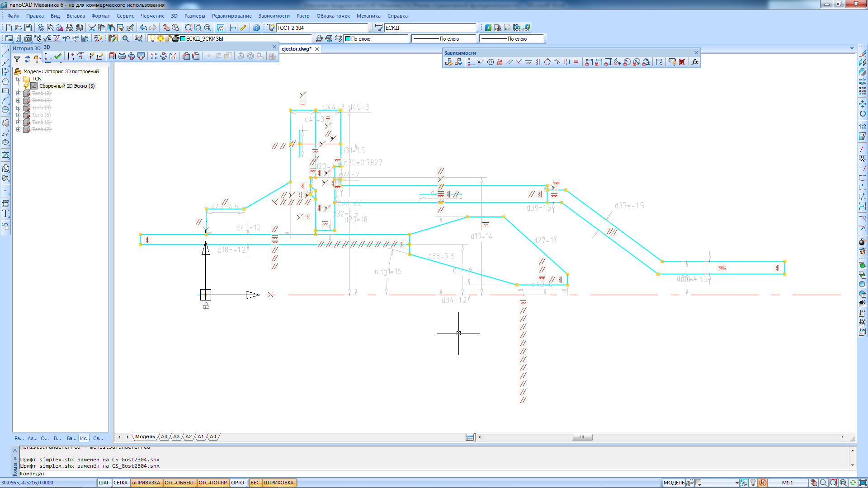The image size is (868, 488).
Task: Close the ejector.dwg tab
Action: [x=317, y=49]
